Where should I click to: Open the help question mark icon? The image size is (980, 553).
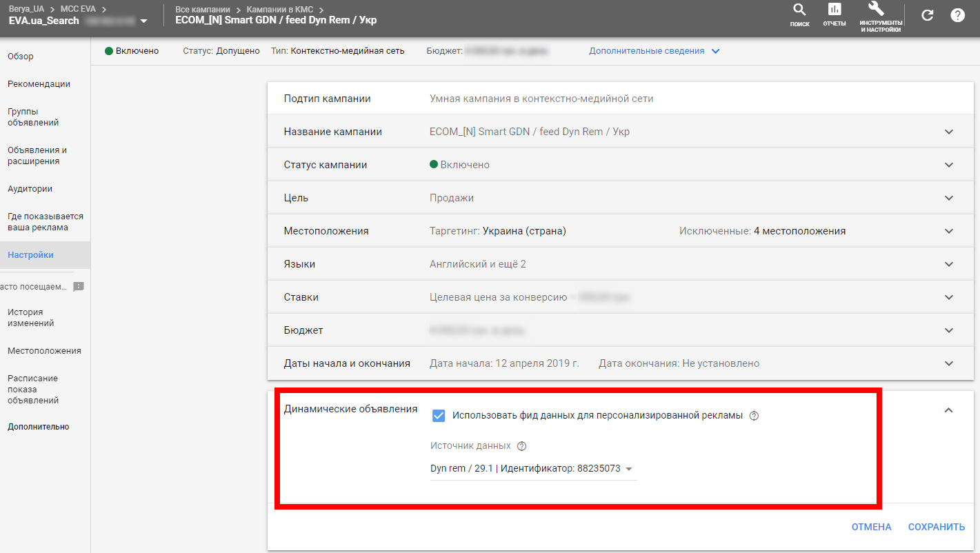pyautogui.click(x=957, y=15)
